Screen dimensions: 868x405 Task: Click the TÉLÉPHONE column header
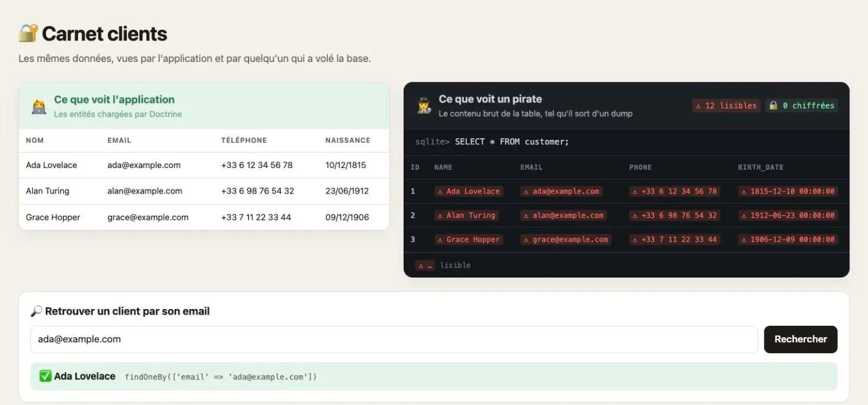tap(244, 141)
